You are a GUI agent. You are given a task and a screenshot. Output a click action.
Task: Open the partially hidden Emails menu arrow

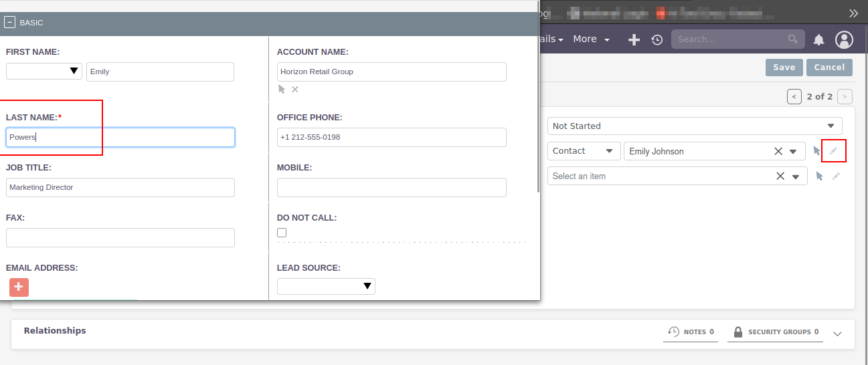560,40
